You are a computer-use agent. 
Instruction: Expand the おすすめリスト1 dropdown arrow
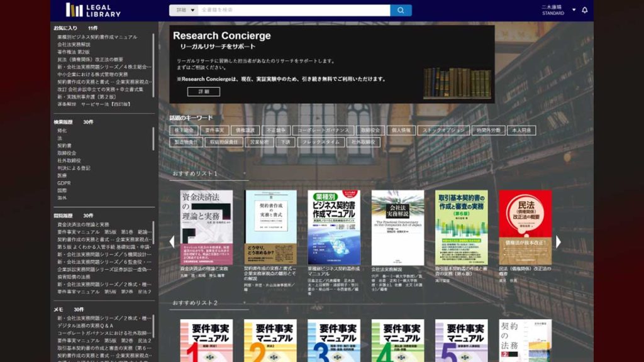(x=245, y=173)
